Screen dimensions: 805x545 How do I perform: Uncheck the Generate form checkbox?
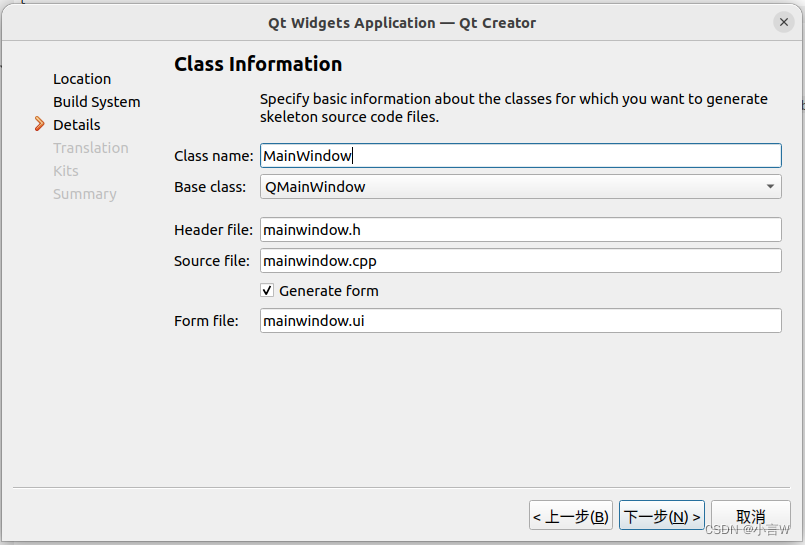click(x=267, y=290)
